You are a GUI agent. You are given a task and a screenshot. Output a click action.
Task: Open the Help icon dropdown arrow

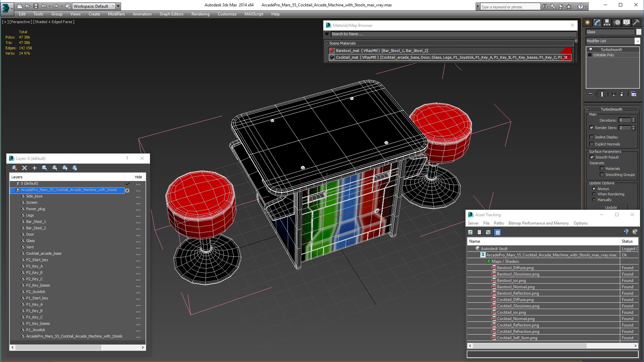click(x=586, y=6)
